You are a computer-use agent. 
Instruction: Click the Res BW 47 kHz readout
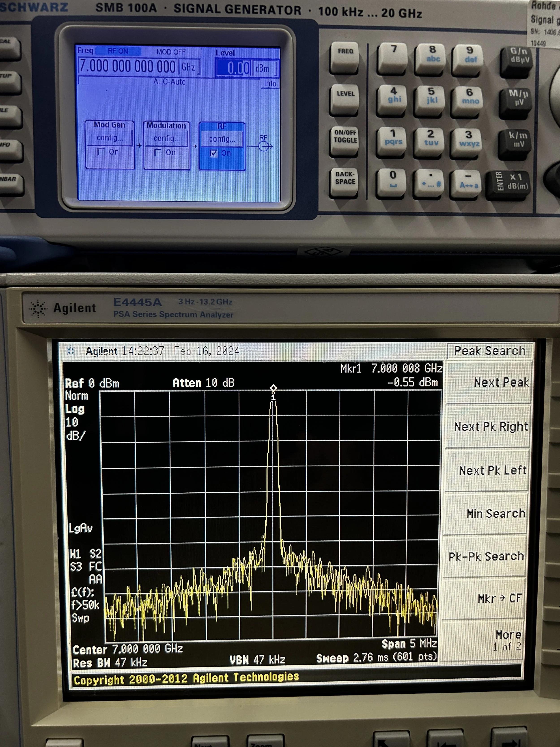(x=110, y=663)
